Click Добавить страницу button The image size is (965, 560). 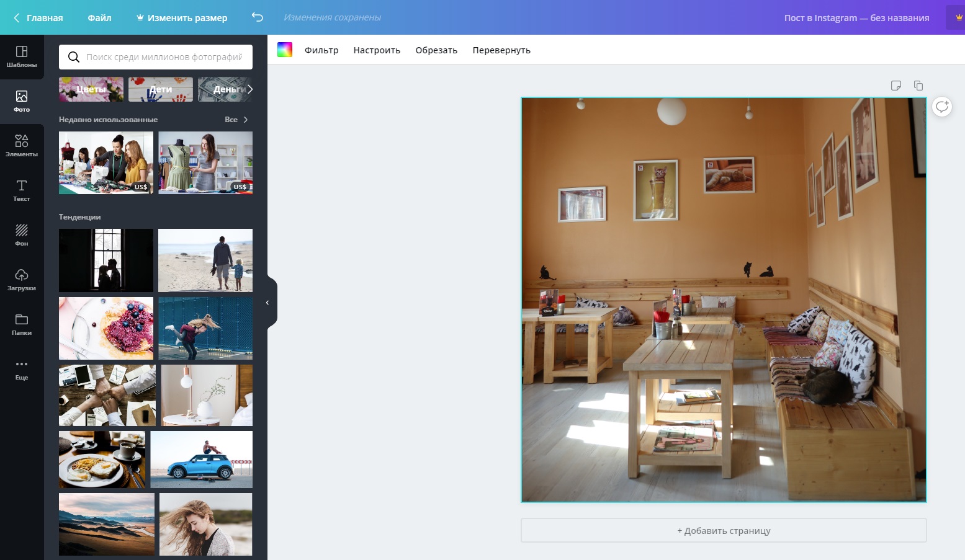point(724,531)
